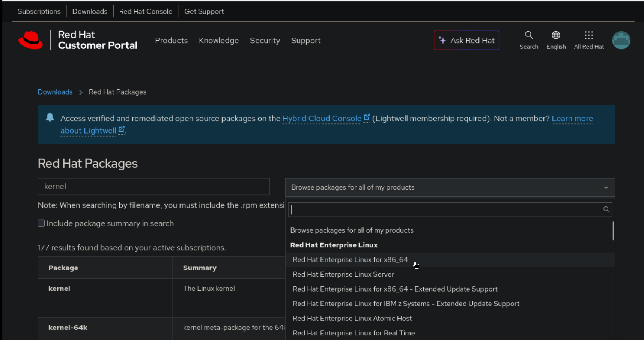Open the Knowledge menu

[219, 41]
